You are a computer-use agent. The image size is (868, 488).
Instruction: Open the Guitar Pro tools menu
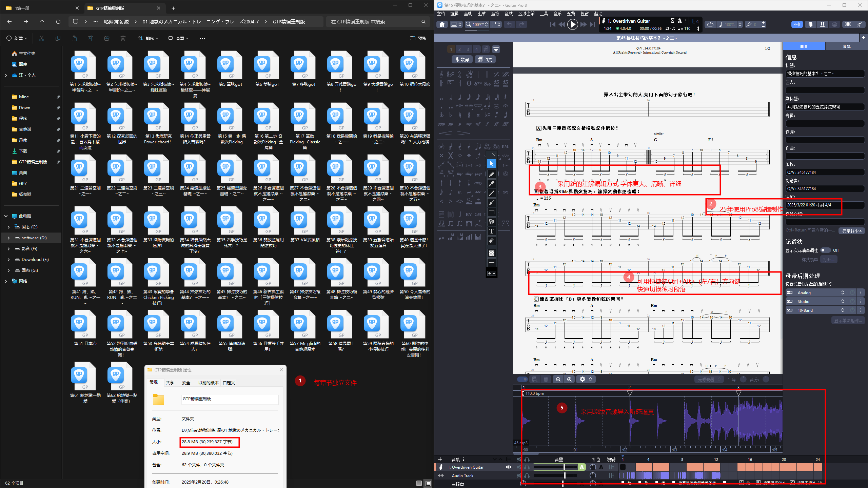tap(544, 14)
